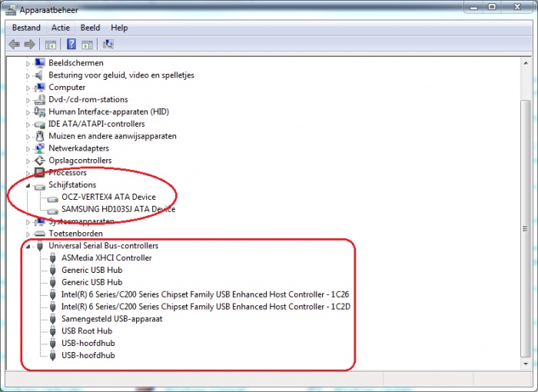Screen dimensions: 538x392
Task: Click the Netwerkadapters icon
Action: pyautogui.click(x=40, y=148)
